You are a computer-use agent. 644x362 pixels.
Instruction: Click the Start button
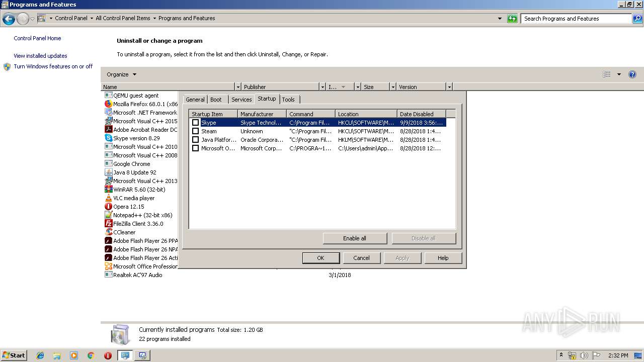(14, 355)
